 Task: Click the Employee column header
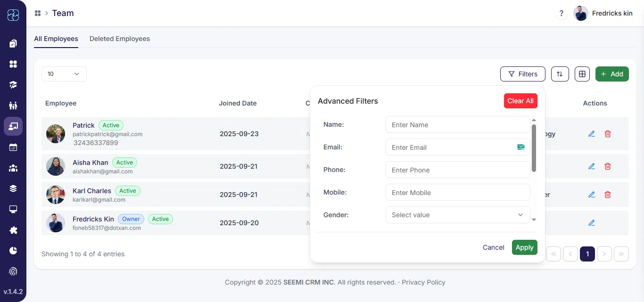point(61,103)
